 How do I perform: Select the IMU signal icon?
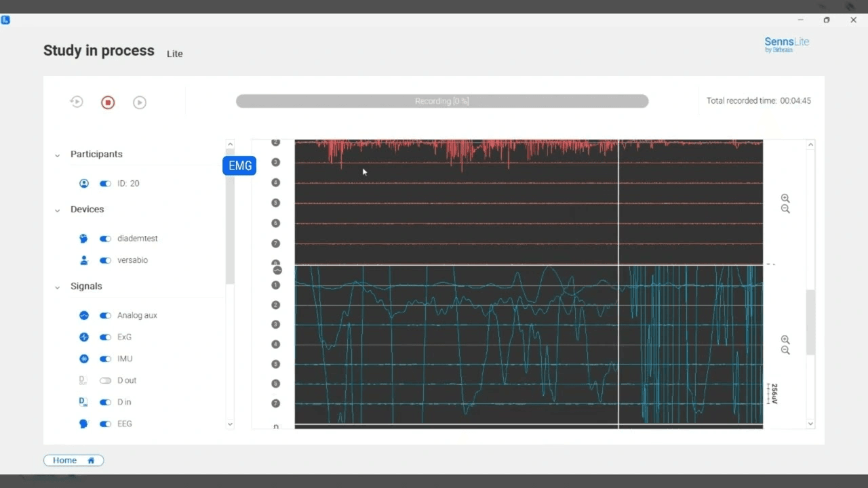point(83,359)
